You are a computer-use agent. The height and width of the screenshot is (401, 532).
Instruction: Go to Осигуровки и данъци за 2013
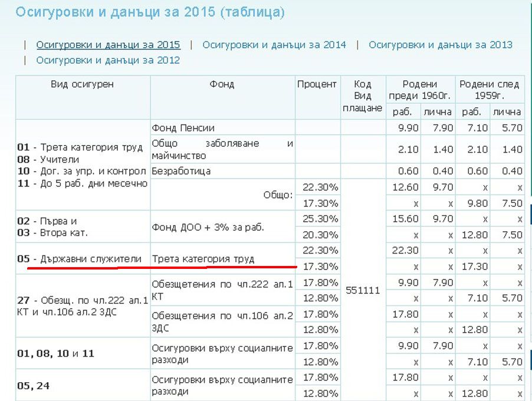click(440, 45)
